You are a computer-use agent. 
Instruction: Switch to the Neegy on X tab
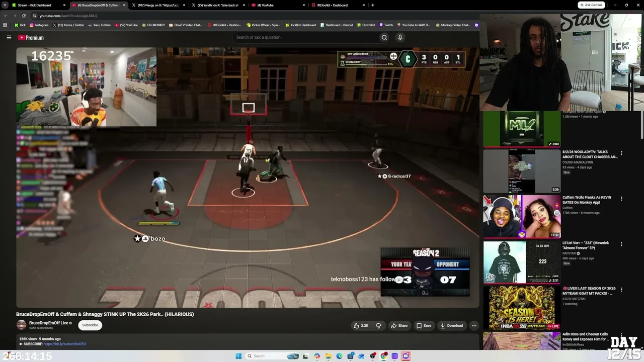point(159,5)
